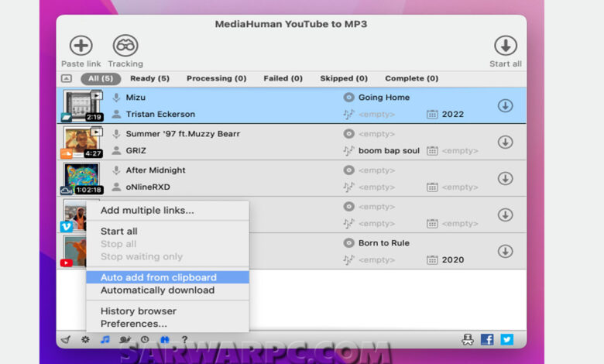The height and width of the screenshot is (364, 604).
Task: Click the calendar icon in the After Midnight row
Action: point(432,187)
